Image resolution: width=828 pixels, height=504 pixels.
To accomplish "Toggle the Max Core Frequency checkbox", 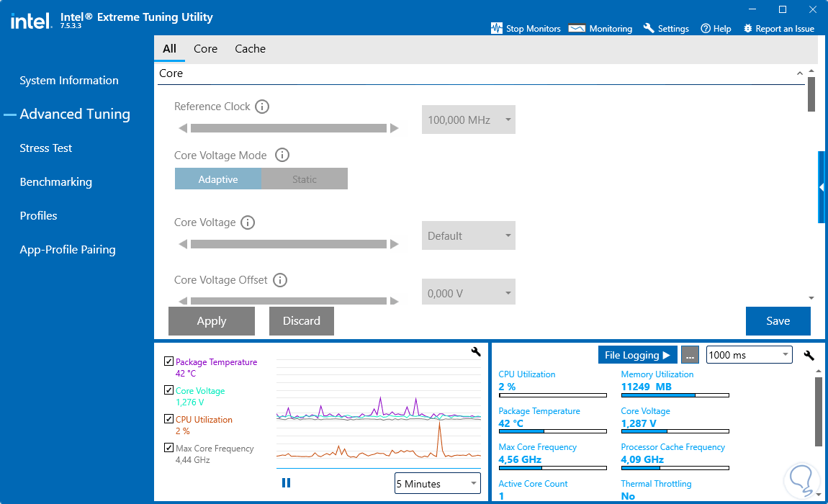I will pos(169,447).
